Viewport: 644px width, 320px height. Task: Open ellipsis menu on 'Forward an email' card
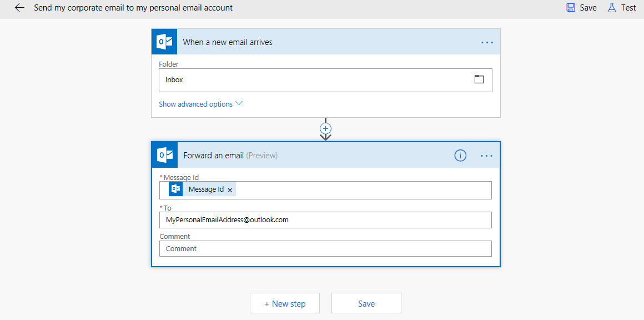pyautogui.click(x=486, y=156)
